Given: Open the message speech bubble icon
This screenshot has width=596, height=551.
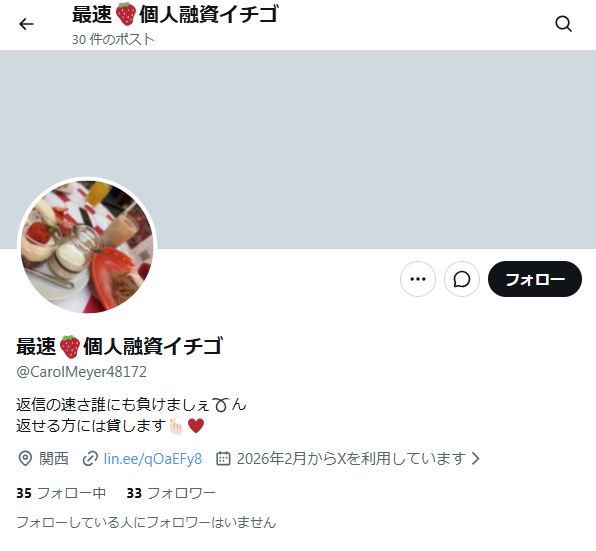Looking at the screenshot, I should click(x=462, y=279).
